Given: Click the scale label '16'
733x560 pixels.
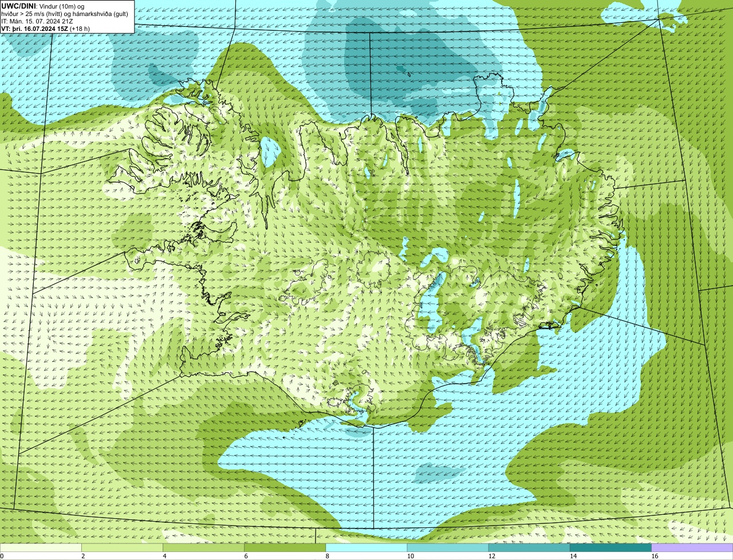Looking at the screenshot, I should 654,556.
